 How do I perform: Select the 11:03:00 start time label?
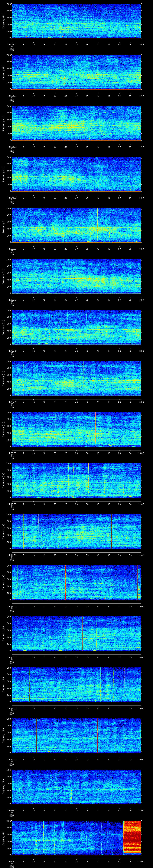[x=12, y=147]
